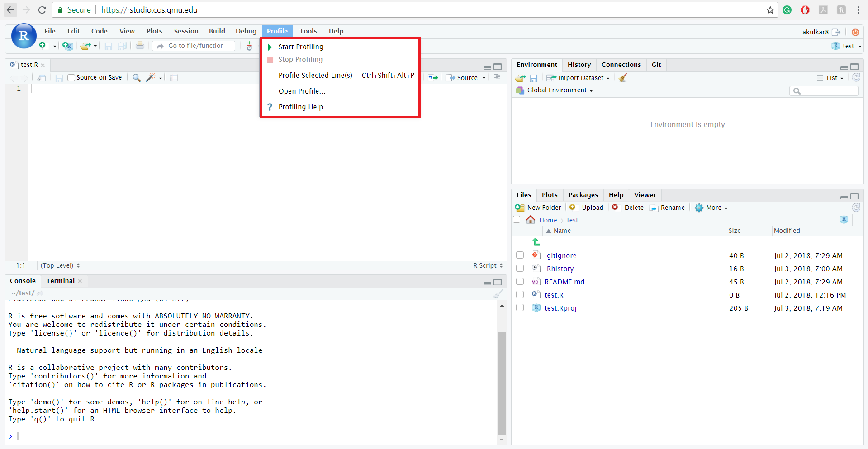Click the refresh icon in Environment pane
The image size is (868, 449).
click(856, 77)
